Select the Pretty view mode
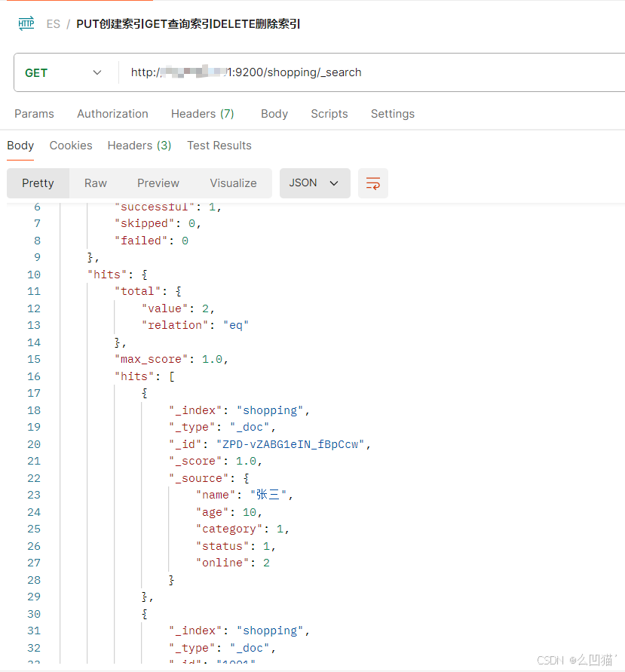 (38, 183)
